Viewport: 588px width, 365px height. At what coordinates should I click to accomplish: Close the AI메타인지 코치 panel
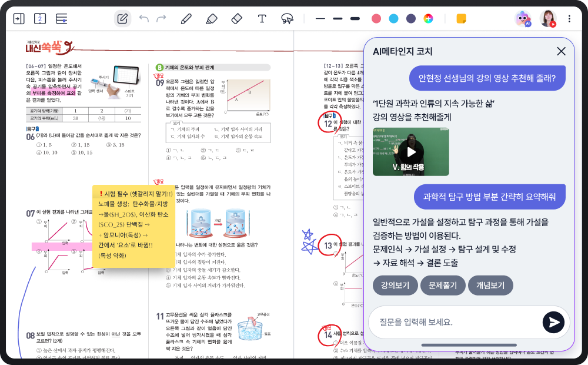(x=561, y=51)
